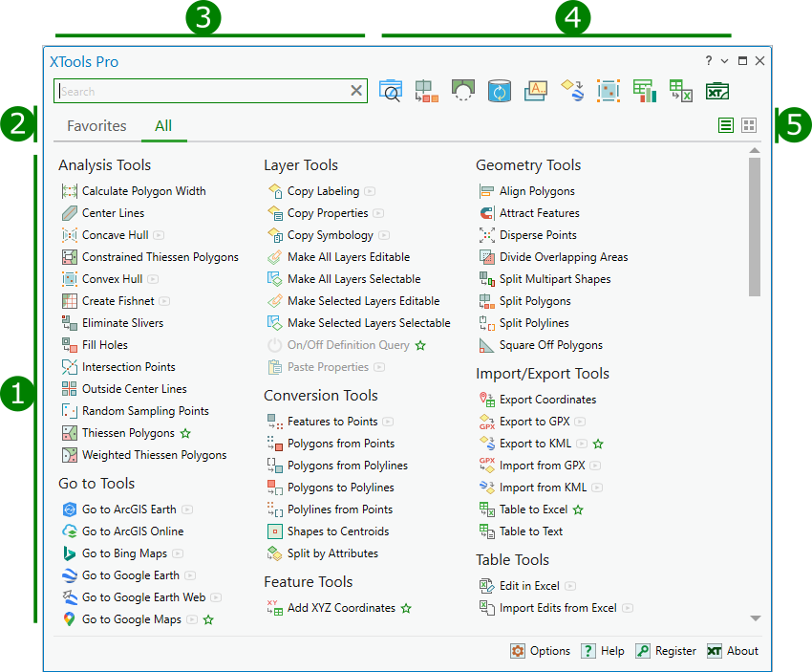Click the Register button
This screenshot has height=672, width=812.
666,651
